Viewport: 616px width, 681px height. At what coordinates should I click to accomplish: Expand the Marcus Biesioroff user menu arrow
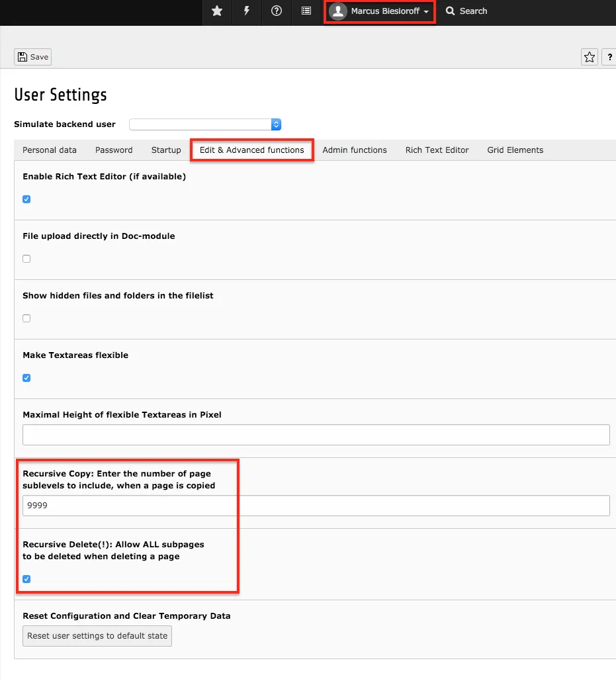click(x=427, y=12)
